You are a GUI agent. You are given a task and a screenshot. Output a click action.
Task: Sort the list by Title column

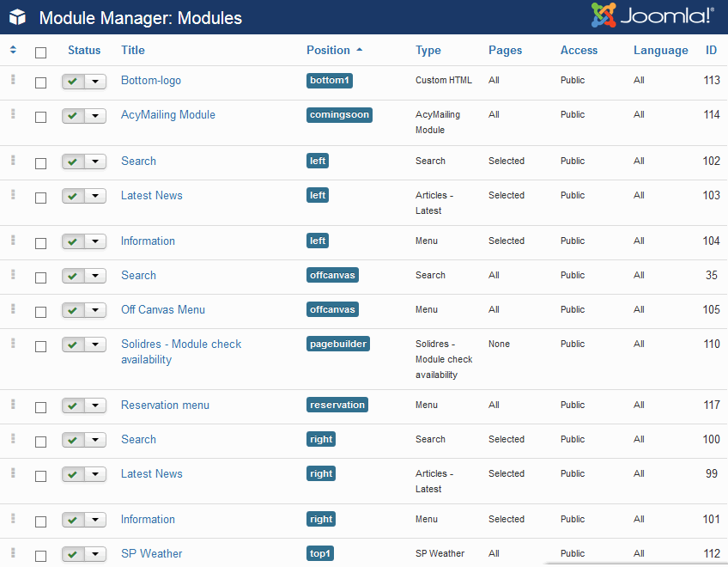click(133, 50)
